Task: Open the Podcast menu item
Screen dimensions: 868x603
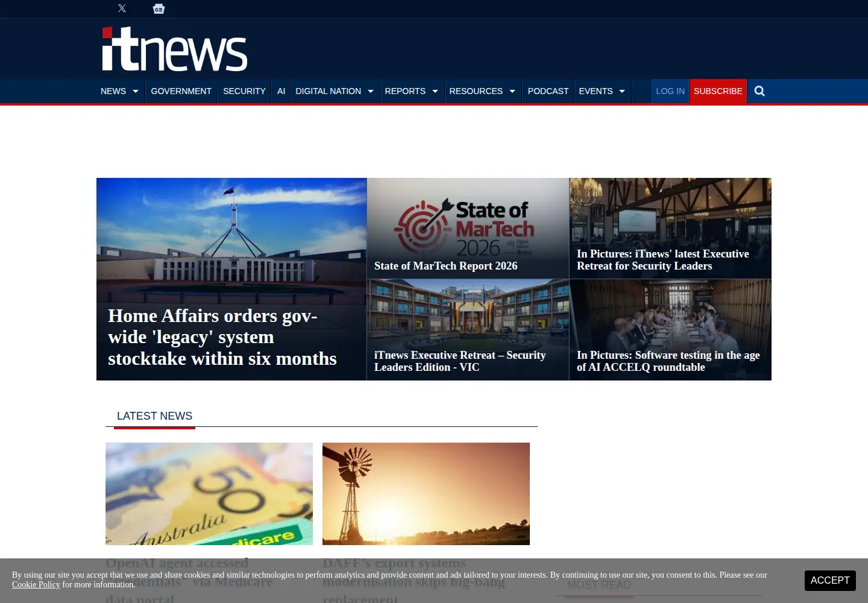Action: (x=548, y=91)
